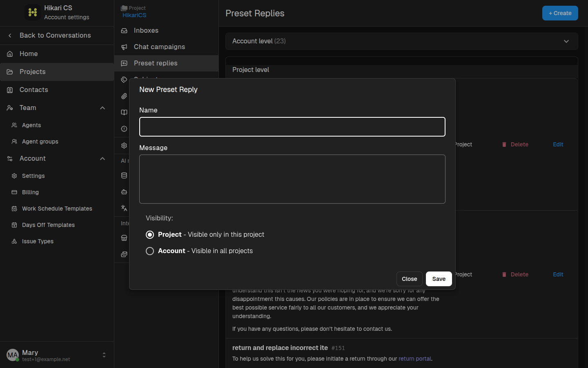Viewport: 588px width, 368px height.
Task: Click the Work Schedule Templates calendar-clock icon
Action: 14,209
